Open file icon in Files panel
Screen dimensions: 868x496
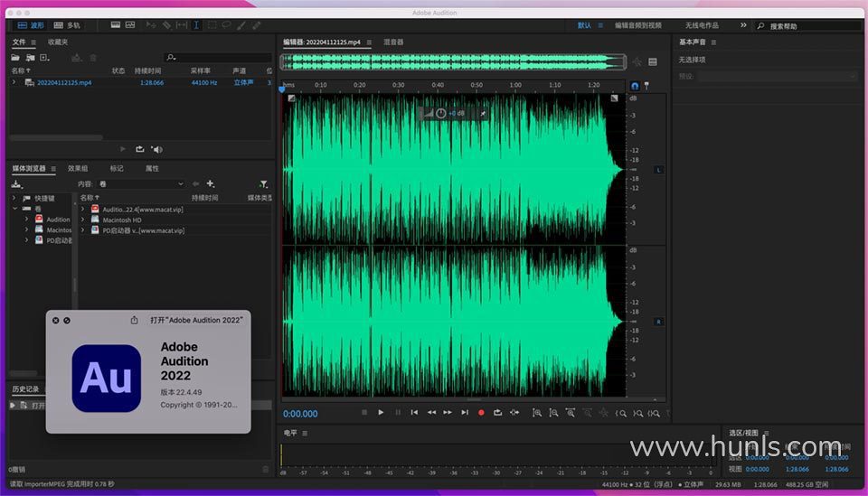click(15, 58)
